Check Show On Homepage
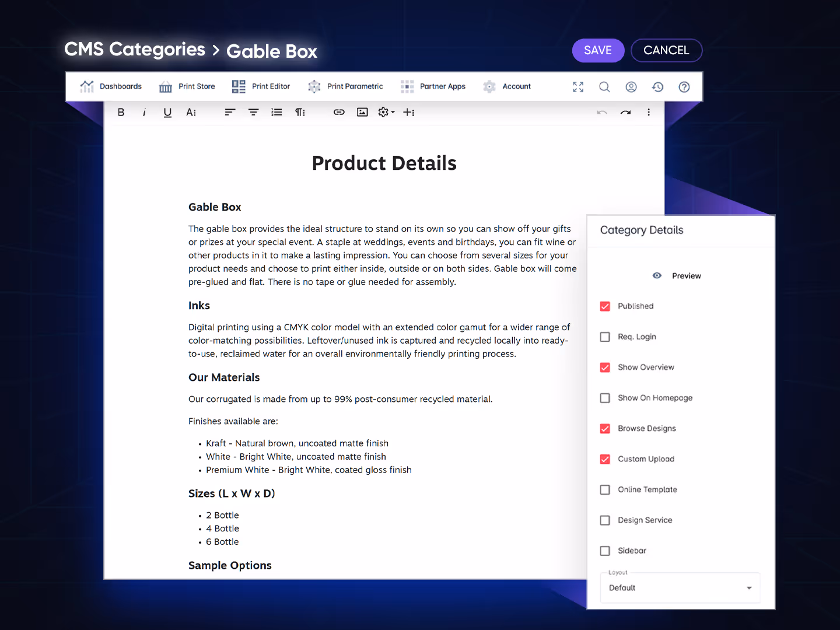 [x=605, y=398]
